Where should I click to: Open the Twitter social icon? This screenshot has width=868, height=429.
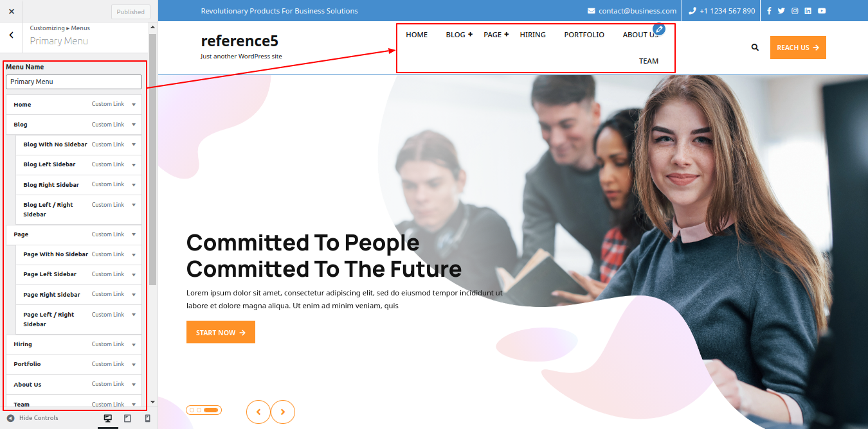[781, 11]
